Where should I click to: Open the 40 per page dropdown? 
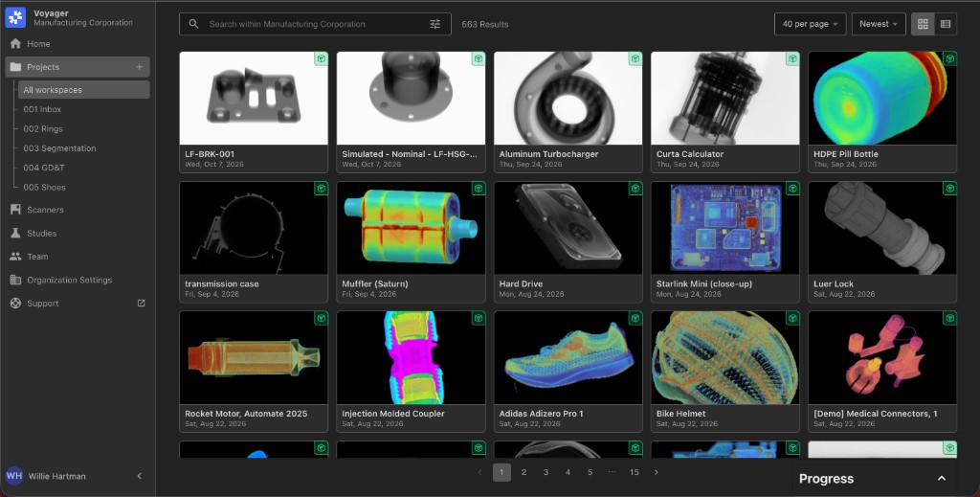point(810,24)
